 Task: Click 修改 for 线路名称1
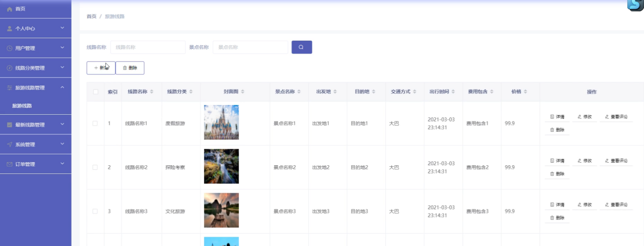[585, 117]
